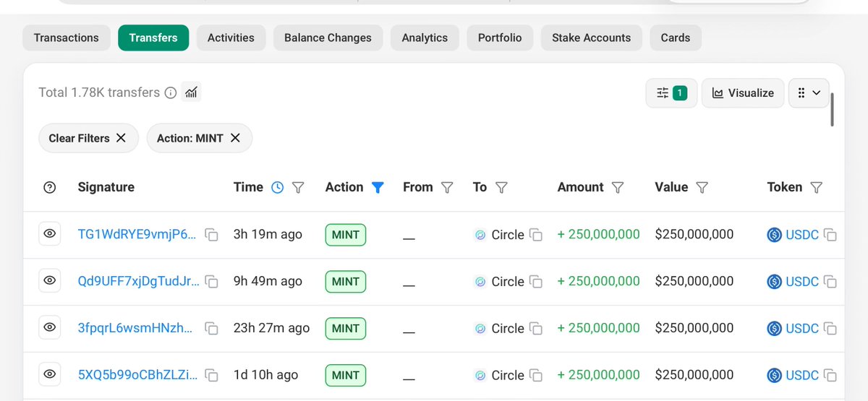868x401 pixels.
Task: Copy Circle address in 9h 49m ago row
Action: pyautogui.click(x=536, y=282)
